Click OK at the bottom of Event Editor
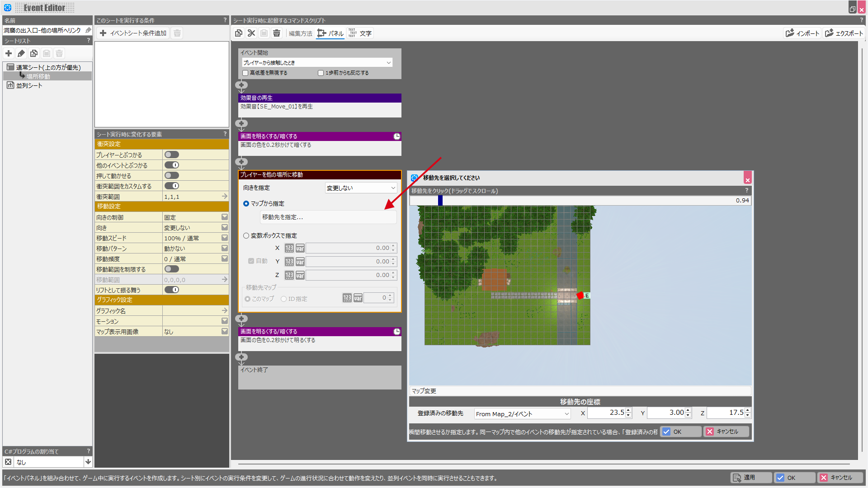Screen dimensions: 868x488 click(x=795, y=478)
